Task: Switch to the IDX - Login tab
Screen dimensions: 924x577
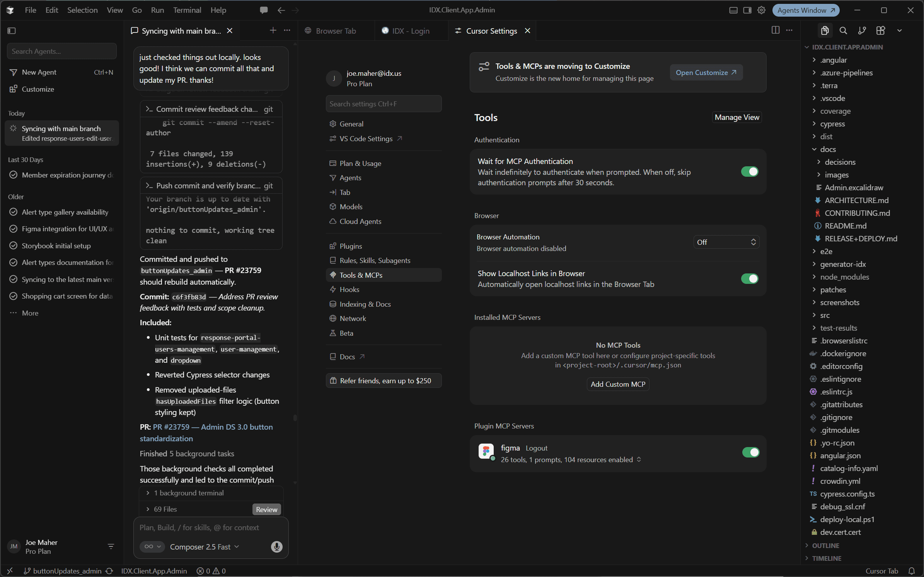Action: (x=411, y=31)
